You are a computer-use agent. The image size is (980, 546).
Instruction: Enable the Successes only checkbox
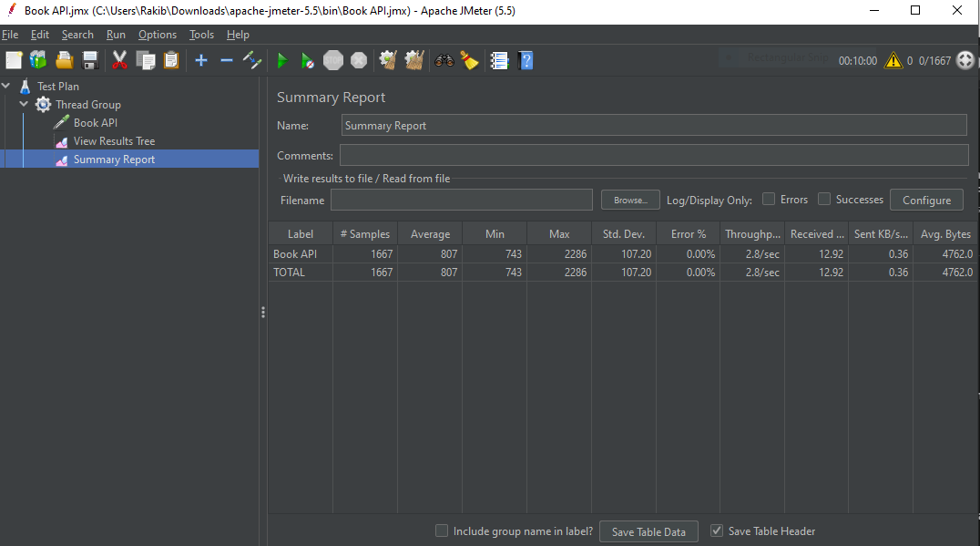point(824,199)
